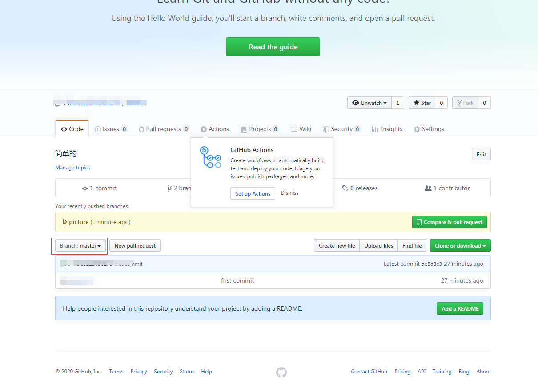Dismiss the GitHub Actions popup
The height and width of the screenshot is (392, 538).
289,193
